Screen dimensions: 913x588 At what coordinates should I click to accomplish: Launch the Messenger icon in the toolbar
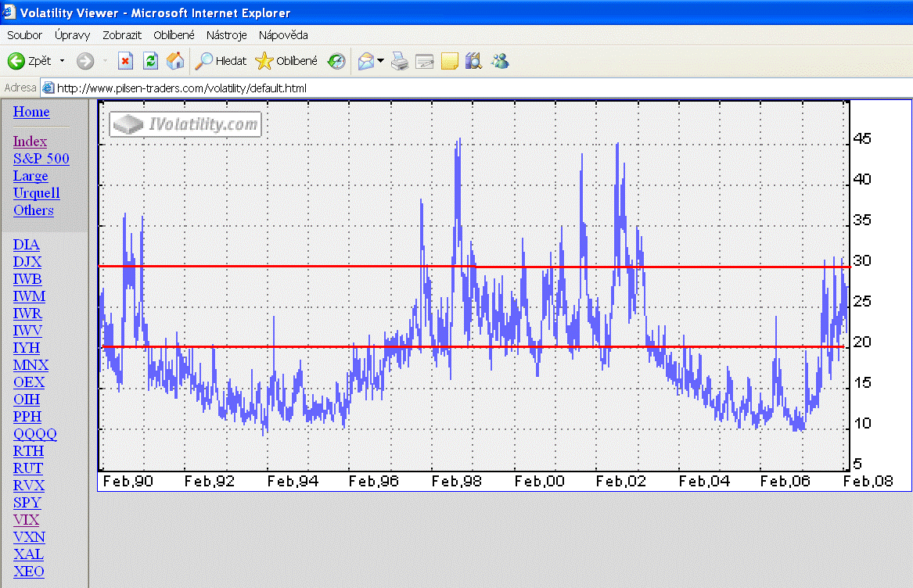pos(500,61)
